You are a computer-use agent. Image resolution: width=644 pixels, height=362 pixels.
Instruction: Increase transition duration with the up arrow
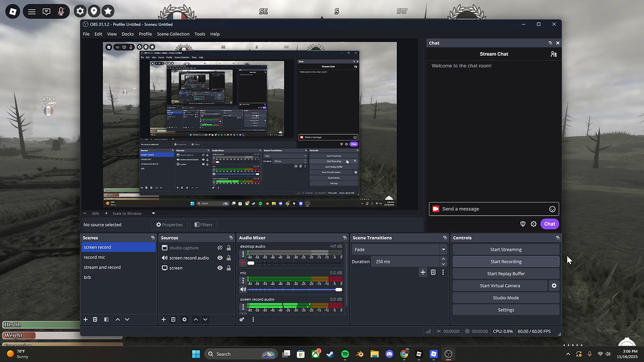(443, 259)
